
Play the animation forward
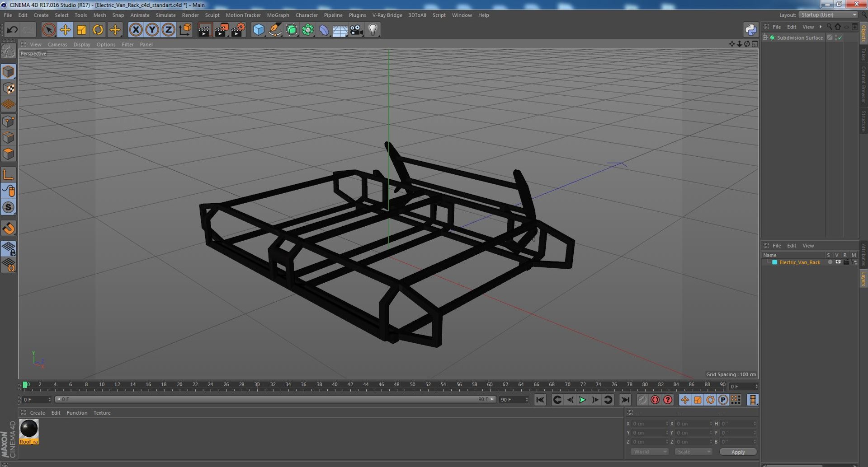click(x=582, y=400)
